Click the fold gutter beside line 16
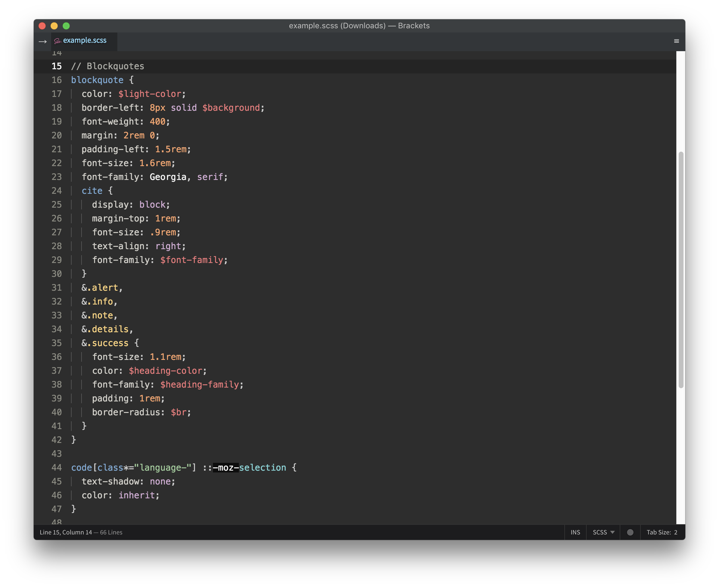The image size is (719, 588). pyautogui.click(x=66, y=80)
